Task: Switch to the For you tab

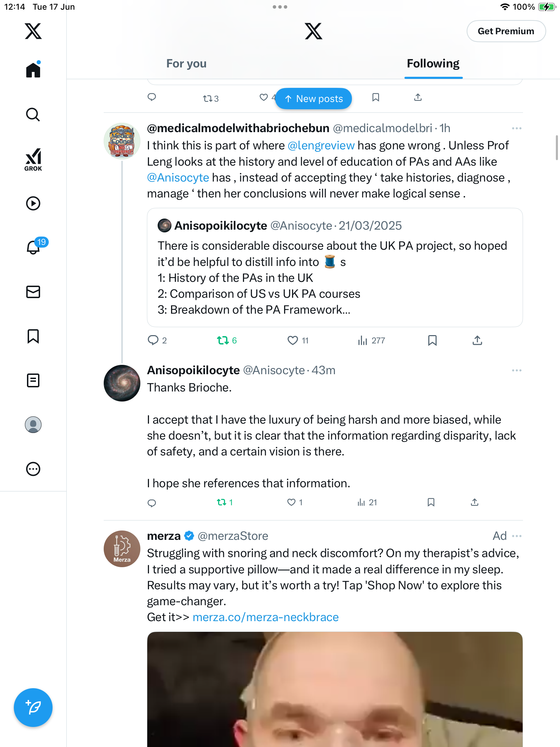Action: [x=186, y=64]
